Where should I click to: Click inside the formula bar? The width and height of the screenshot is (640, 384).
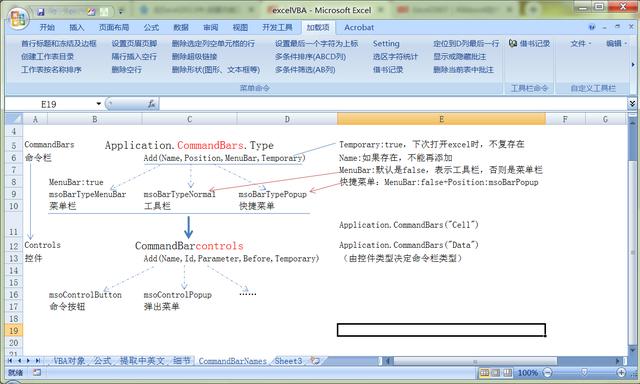point(393,104)
